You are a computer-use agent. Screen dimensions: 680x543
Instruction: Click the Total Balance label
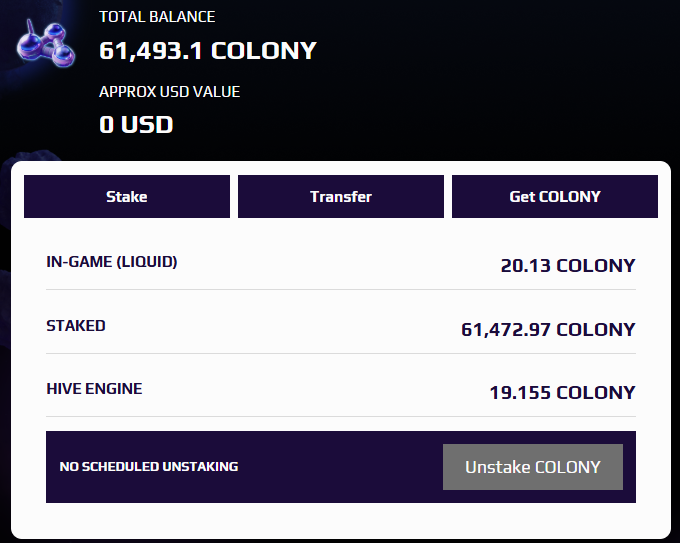pyautogui.click(x=157, y=17)
